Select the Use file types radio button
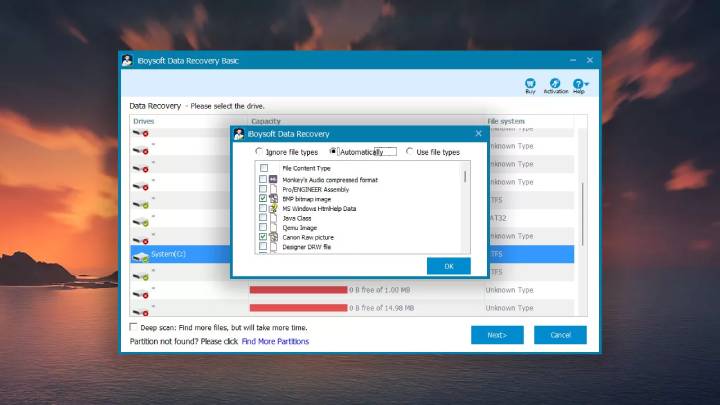720x405 pixels. tap(409, 151)
